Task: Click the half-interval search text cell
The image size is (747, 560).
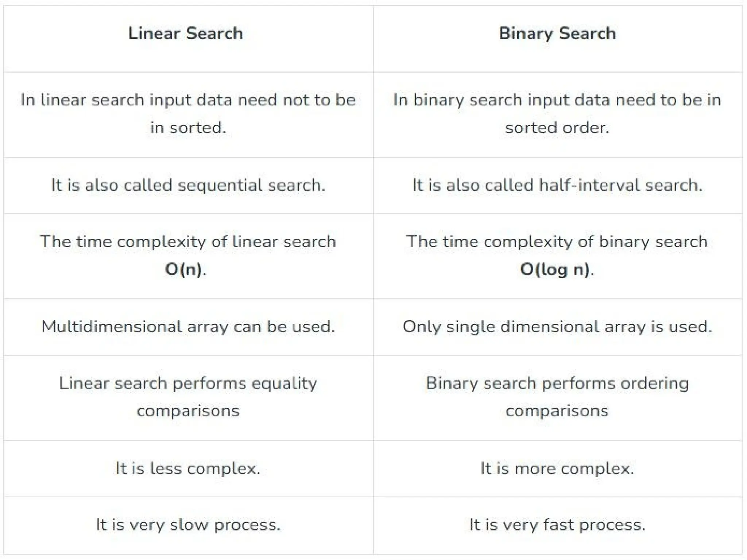Action: click(557, 185)
